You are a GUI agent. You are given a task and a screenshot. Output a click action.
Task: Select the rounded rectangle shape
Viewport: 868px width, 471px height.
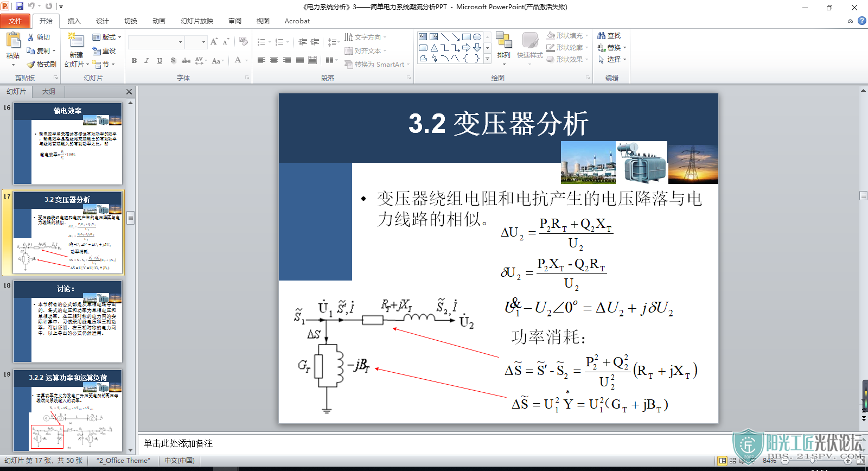tap(423, 48)
